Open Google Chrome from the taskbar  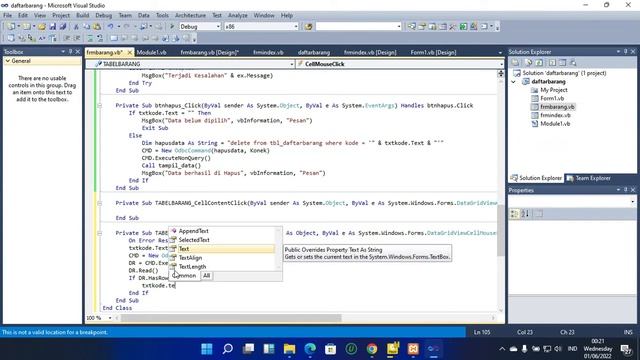coord(372,349)
